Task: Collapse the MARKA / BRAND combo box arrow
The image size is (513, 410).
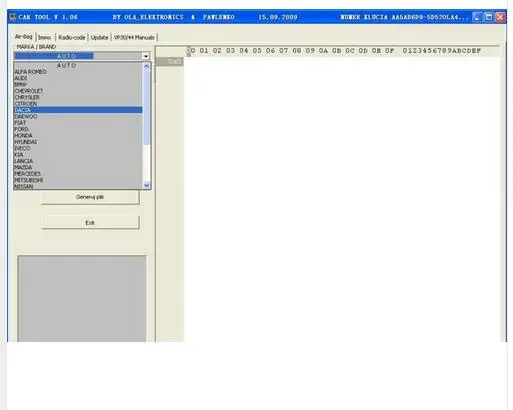Action: (146, 56)
